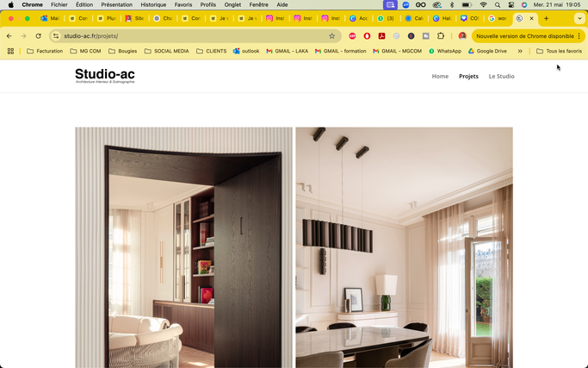Bookmark this page with the star icon
The height and width of the screenshot is (368, 588).
coord(331,36)
